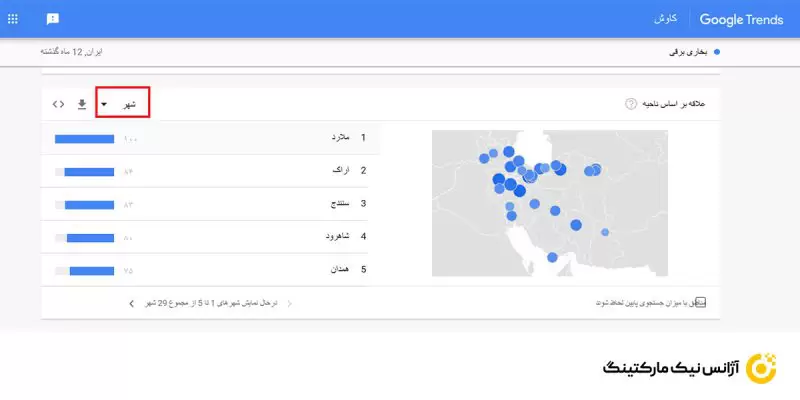Screen dimensions: 800x400
Task: Open the help icon beside interest by region
Action: (631, 104)
